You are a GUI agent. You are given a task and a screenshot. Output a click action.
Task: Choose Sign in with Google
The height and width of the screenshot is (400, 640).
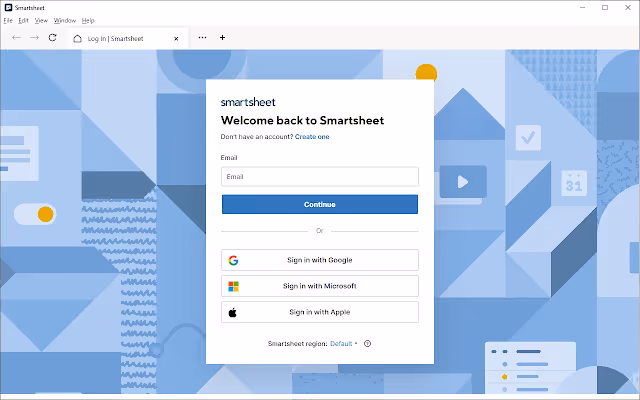320,260
